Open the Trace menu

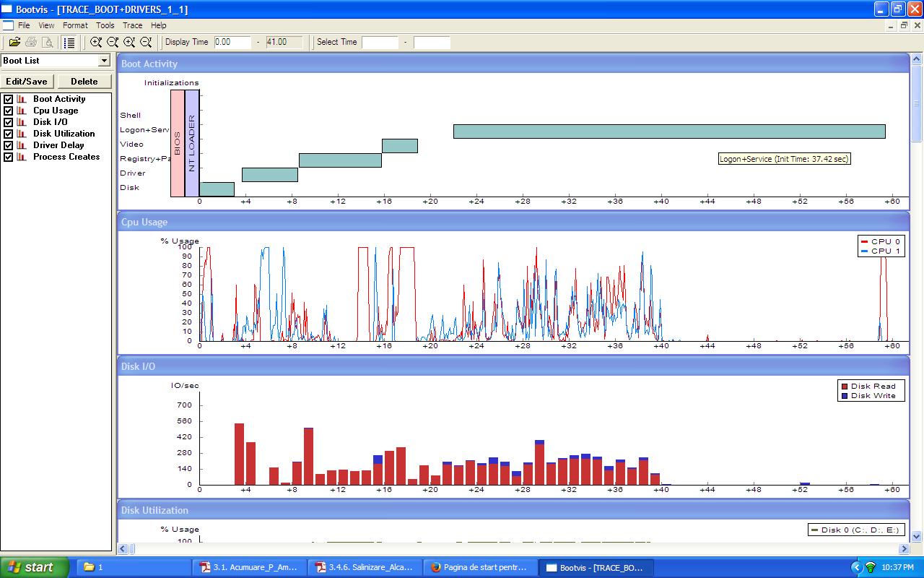[132, 25]
